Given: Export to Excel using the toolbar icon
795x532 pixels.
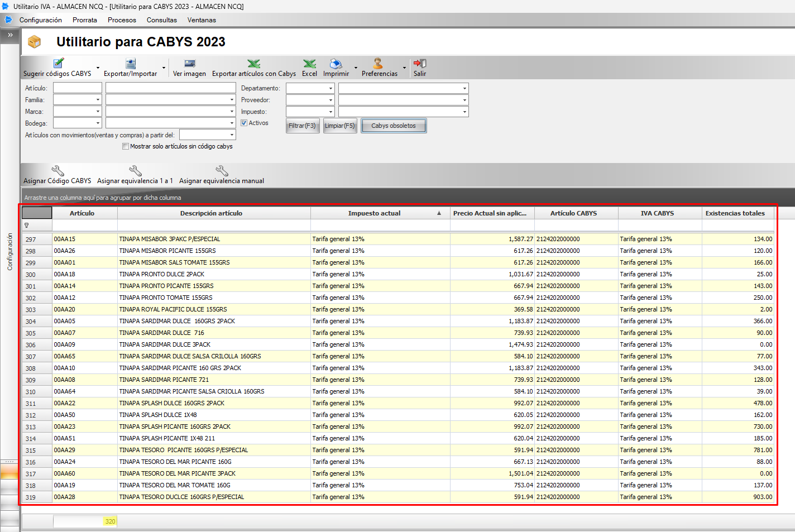Looking at the screenshot, I should pyautogui.click(x=309, y=64).
